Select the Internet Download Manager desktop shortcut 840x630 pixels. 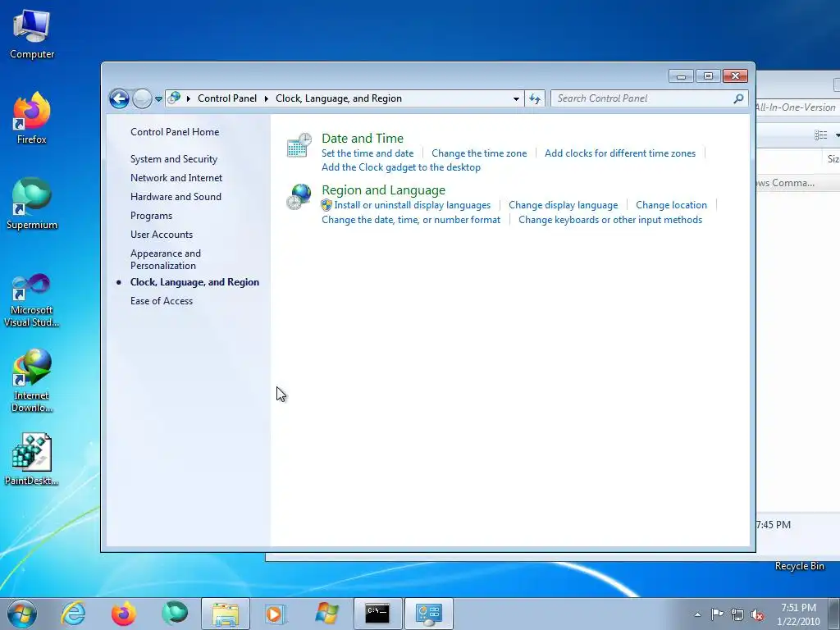(x=32, y=381)
